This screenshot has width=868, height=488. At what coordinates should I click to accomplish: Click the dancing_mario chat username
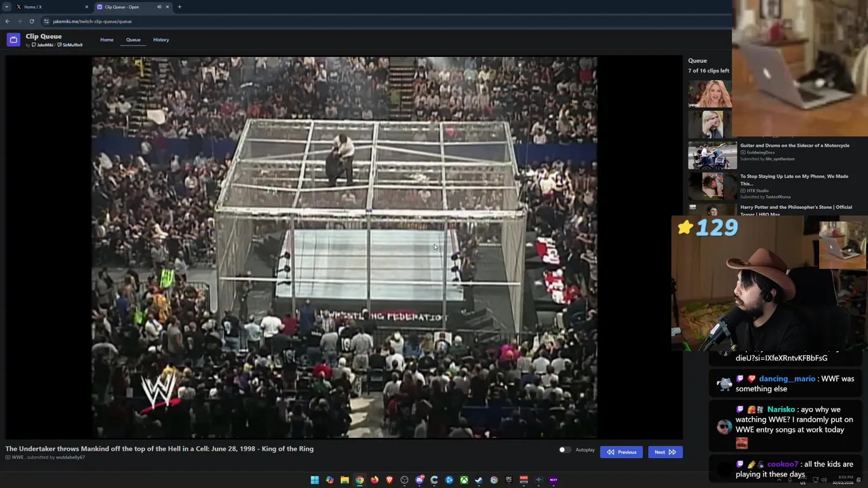click(787, 379)
